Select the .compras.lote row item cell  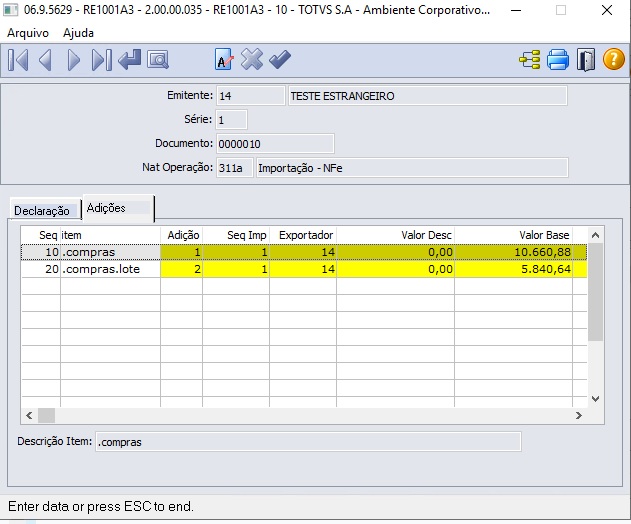pyautogui.click(x=110, y=269)
